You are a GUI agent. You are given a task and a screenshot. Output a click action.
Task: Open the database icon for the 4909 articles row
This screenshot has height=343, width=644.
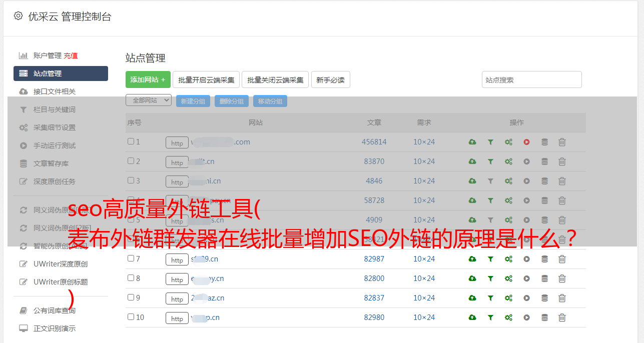544,220
